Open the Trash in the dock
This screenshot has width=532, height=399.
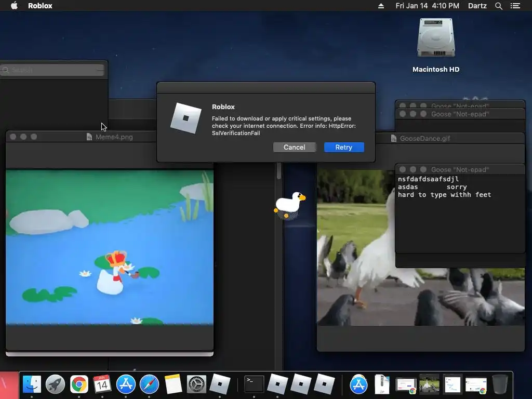pyautogui.click(x=500, y=384)
